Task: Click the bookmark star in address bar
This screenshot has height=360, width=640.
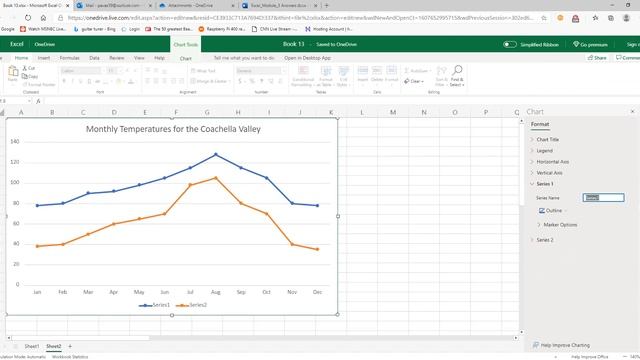Action: point(544,18)
